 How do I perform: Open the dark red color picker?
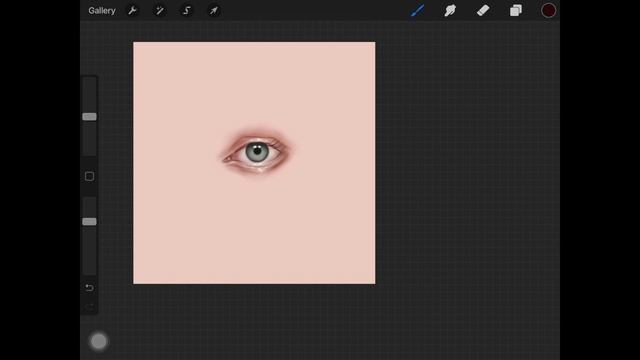[548, 11]
